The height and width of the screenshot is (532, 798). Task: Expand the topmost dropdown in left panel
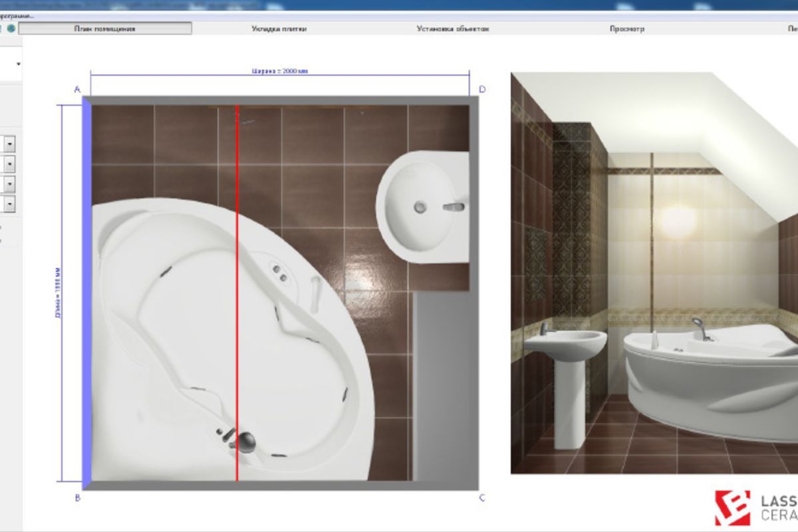click(18, 64)
